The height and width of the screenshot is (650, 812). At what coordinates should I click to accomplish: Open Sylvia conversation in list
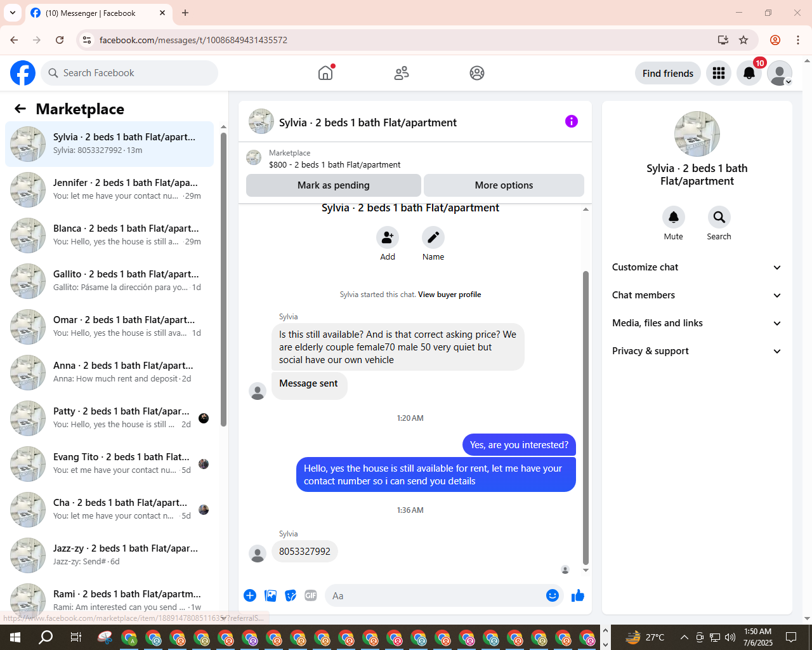coord(109,144)
